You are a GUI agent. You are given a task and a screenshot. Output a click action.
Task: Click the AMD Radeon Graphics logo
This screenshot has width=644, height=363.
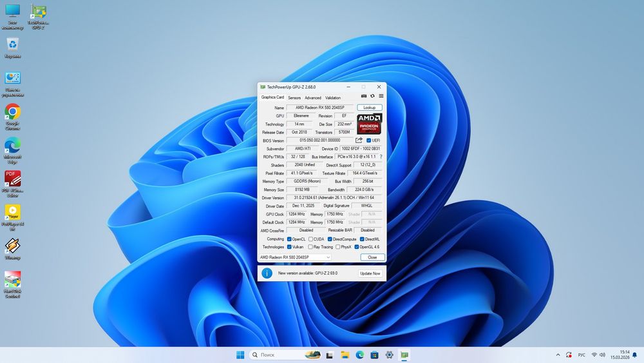pyautogui.click(x=369, y=123)
